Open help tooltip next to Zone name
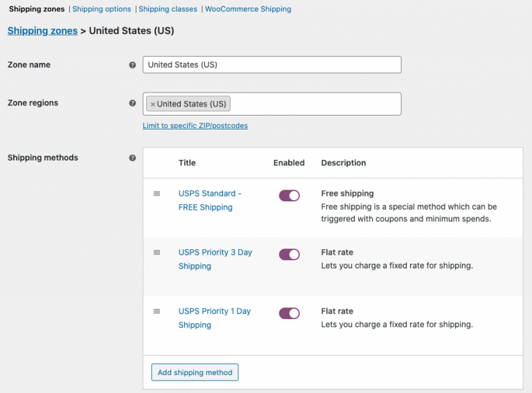The width and height of the screenshot is (532, 393). pos(132,65)
